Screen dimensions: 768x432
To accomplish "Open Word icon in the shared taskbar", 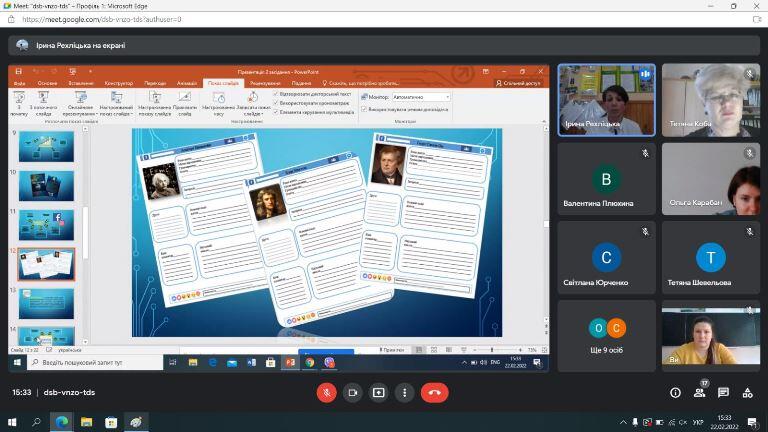I will (x=251, y=362).
